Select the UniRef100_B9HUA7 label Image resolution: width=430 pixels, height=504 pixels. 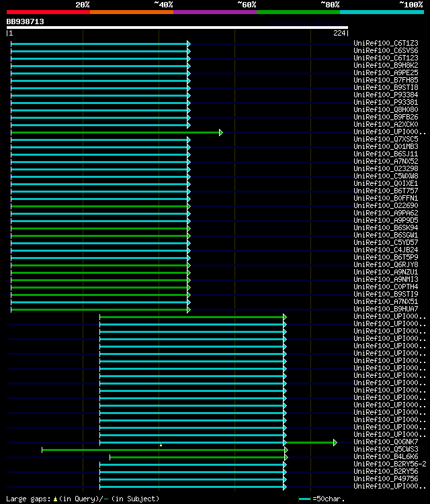tap(386, 309)
